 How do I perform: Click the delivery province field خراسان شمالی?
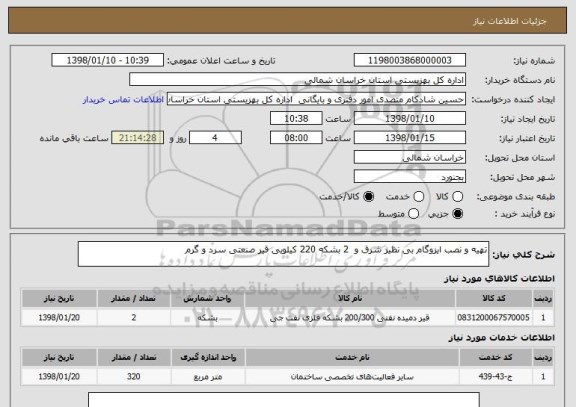point(410,158)
